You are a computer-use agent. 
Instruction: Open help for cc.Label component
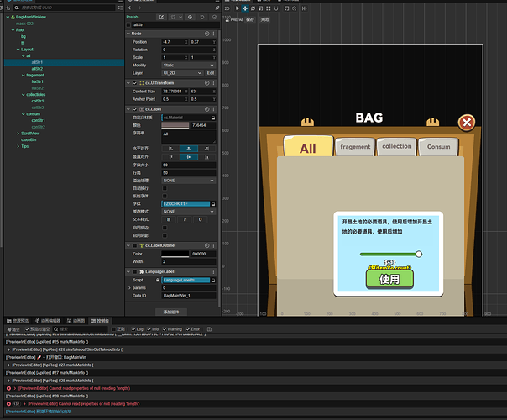pos(207,109)
